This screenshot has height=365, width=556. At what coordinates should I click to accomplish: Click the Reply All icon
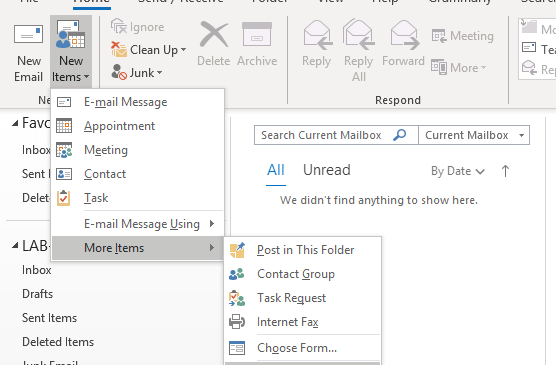[x=358, y=34]
